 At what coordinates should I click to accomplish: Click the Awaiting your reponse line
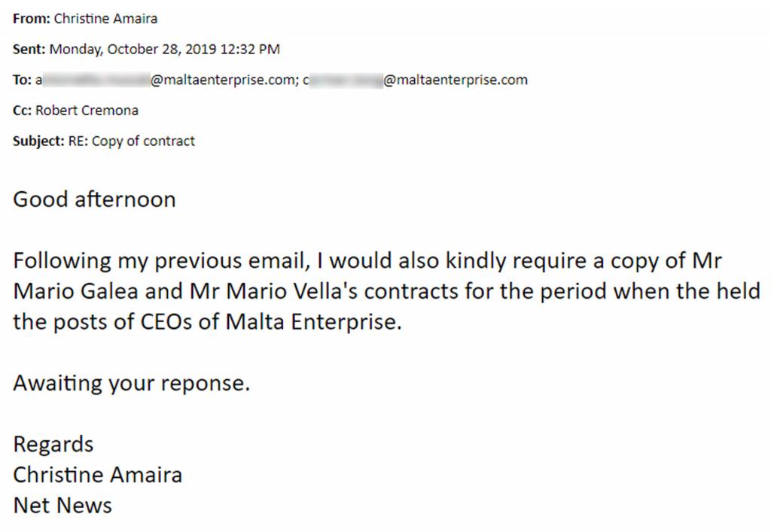point(132,384)
